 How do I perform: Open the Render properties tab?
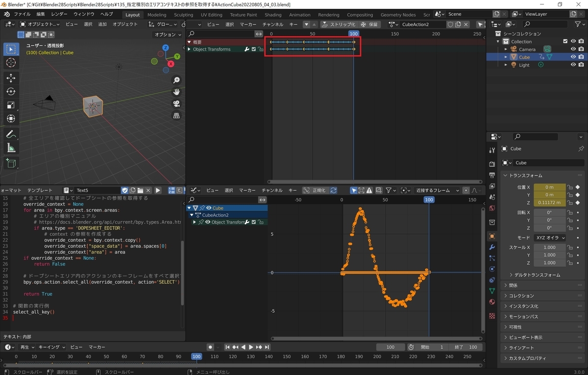[492, 164]
